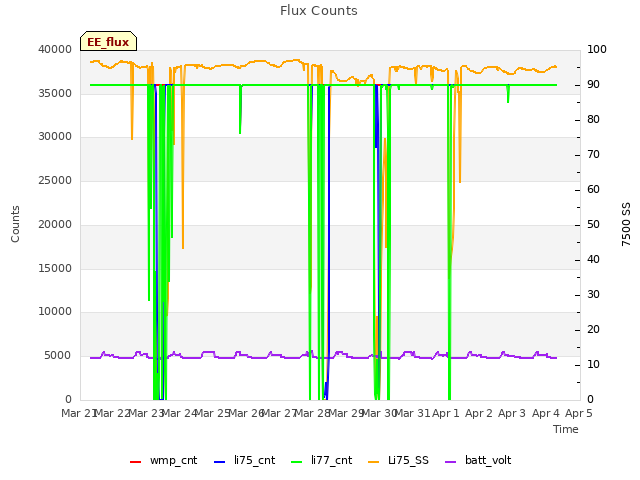Select the green li77_cnt legend swatch
The height and width of the screenshot is (480, 640).
(296, 462)
